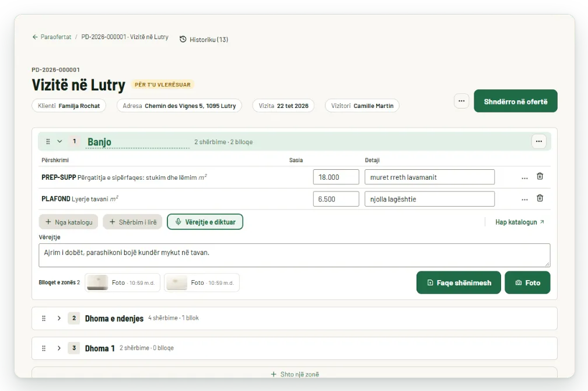This screenshot has height=391, width=588.
Task: Click the PD-2026-000001 breadcrumb text
Action: [x=125, y=37]
